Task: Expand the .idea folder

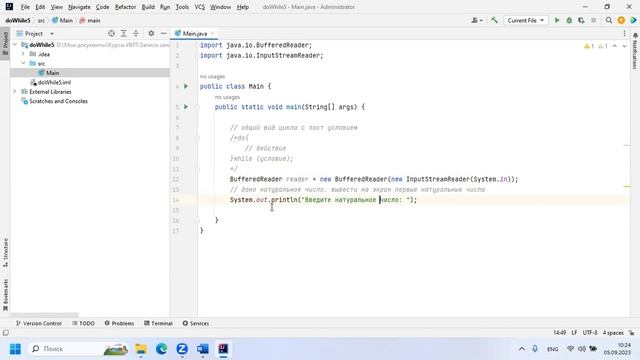Action: (23, 54)
